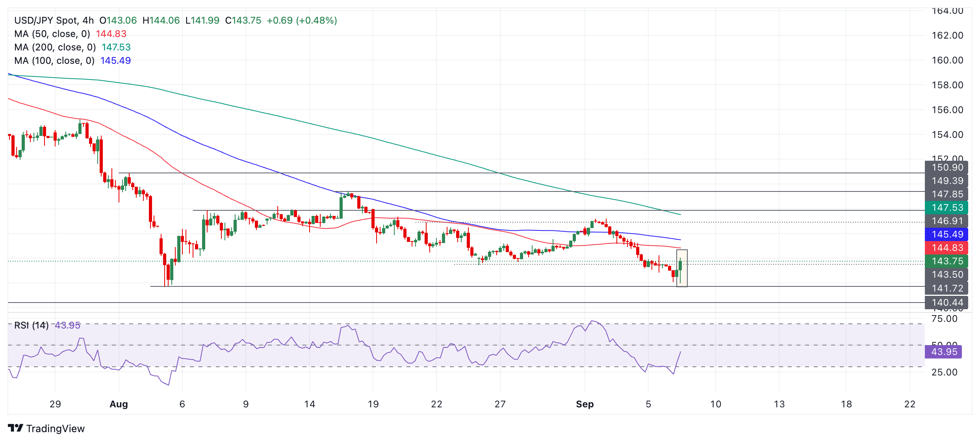
Task: Select the Aug marker on time axis
Action: [x=119, y=404]
